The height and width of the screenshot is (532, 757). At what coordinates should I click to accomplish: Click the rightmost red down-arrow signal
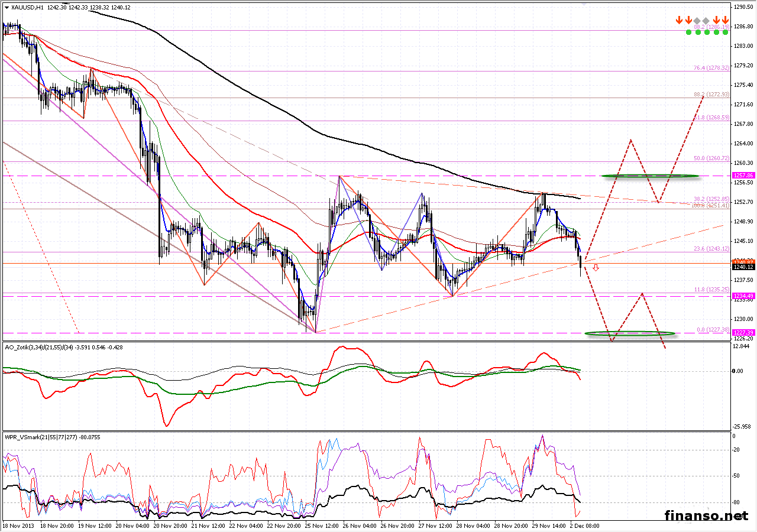coord(725,21)
